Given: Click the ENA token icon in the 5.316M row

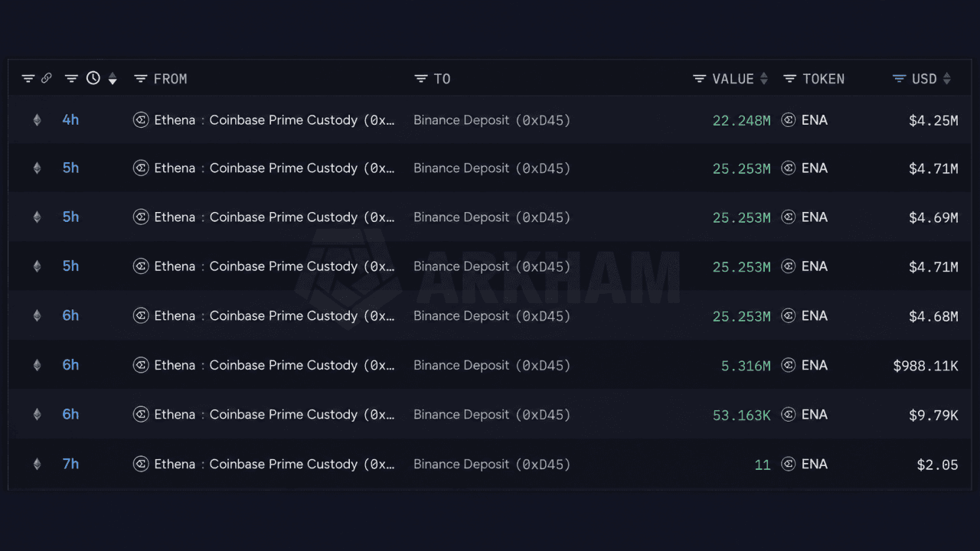Looking at the screenshot, I should (789, 365).
